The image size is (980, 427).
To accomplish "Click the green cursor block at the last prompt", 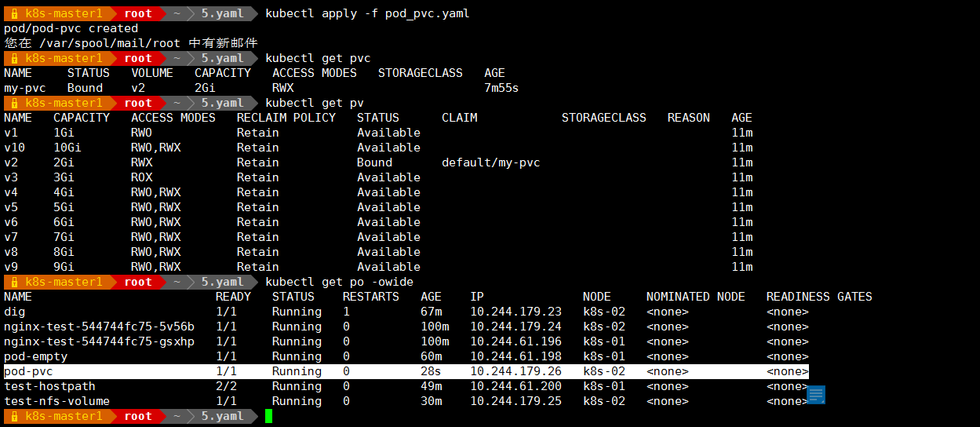I will (268, 416).
